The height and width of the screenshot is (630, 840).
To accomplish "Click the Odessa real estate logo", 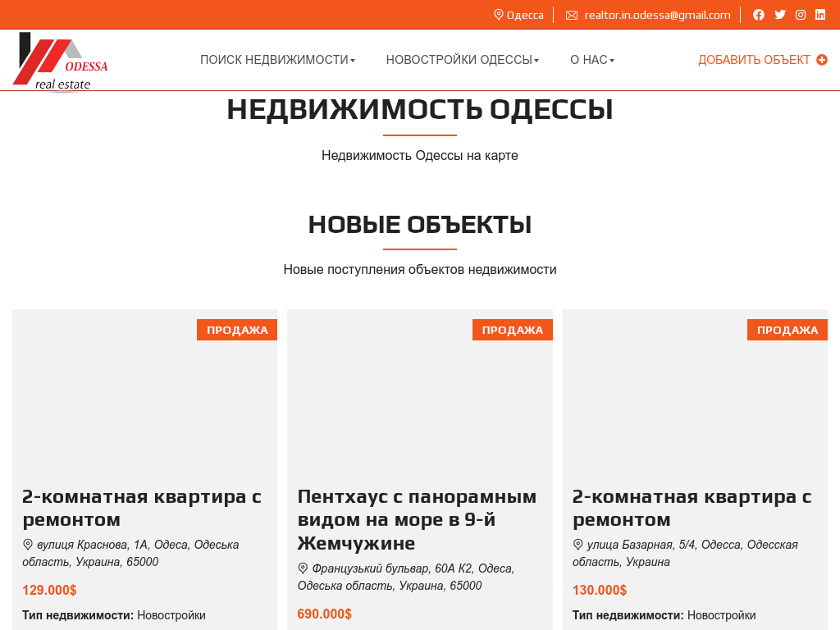I will pos(60,62).
